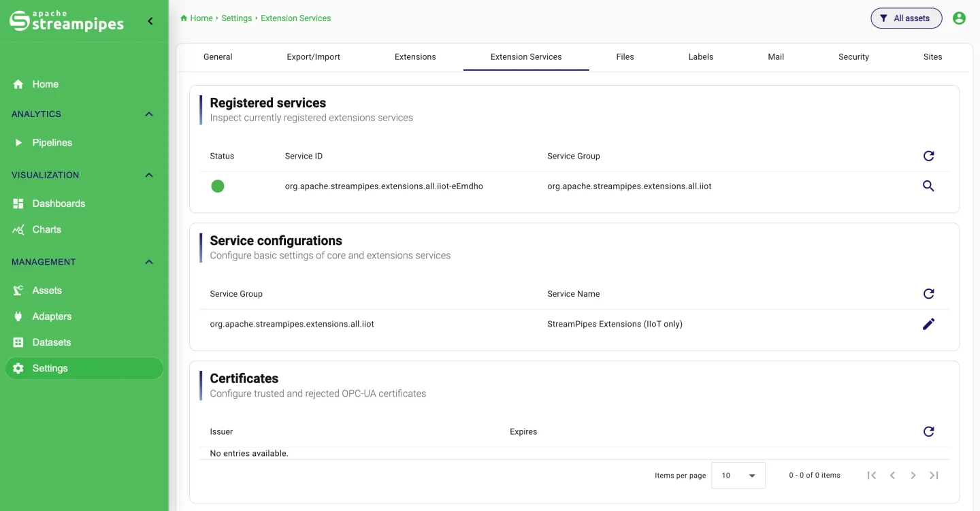Click the Issuer column header
The image size is (980, 511).
pos(221,431)
